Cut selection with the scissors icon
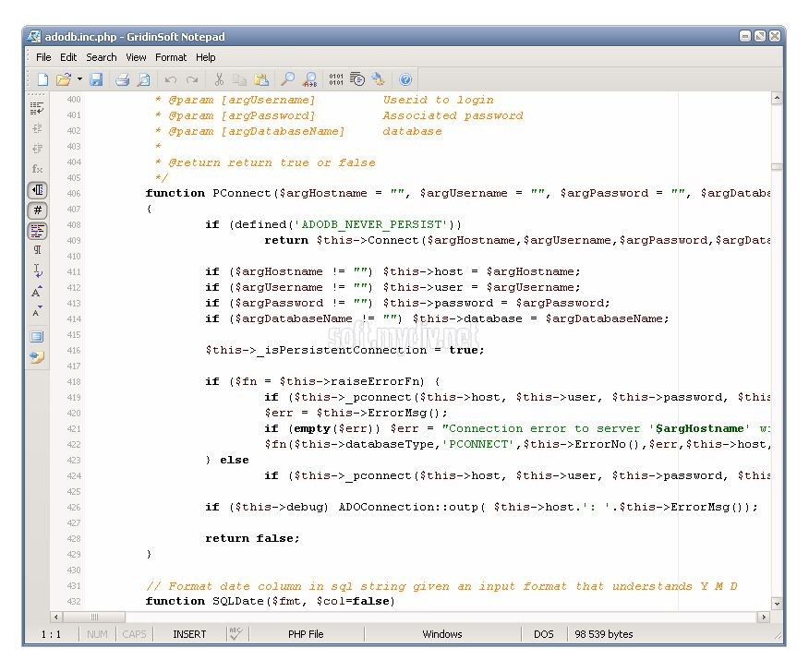 [219, 79]
